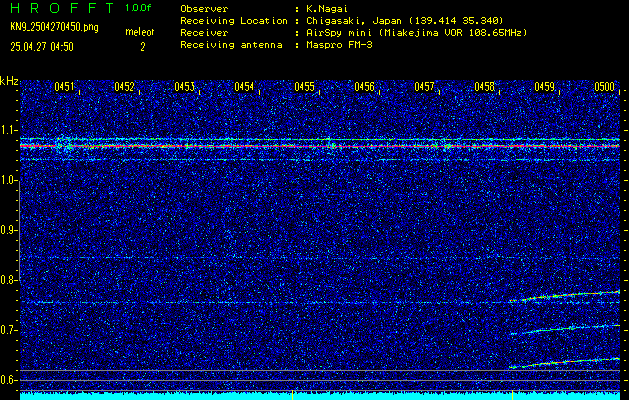Click the 0458 time axis marker
629x400 pixels.
coord(485,87)
